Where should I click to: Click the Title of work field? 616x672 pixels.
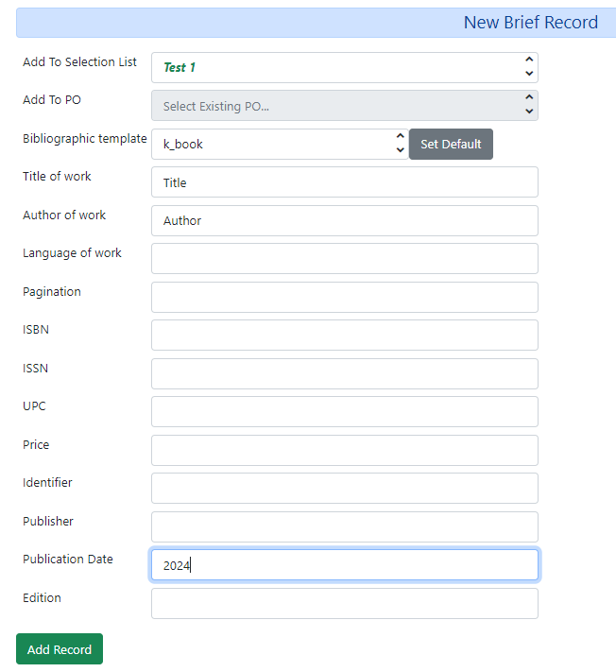coord(344,182)
